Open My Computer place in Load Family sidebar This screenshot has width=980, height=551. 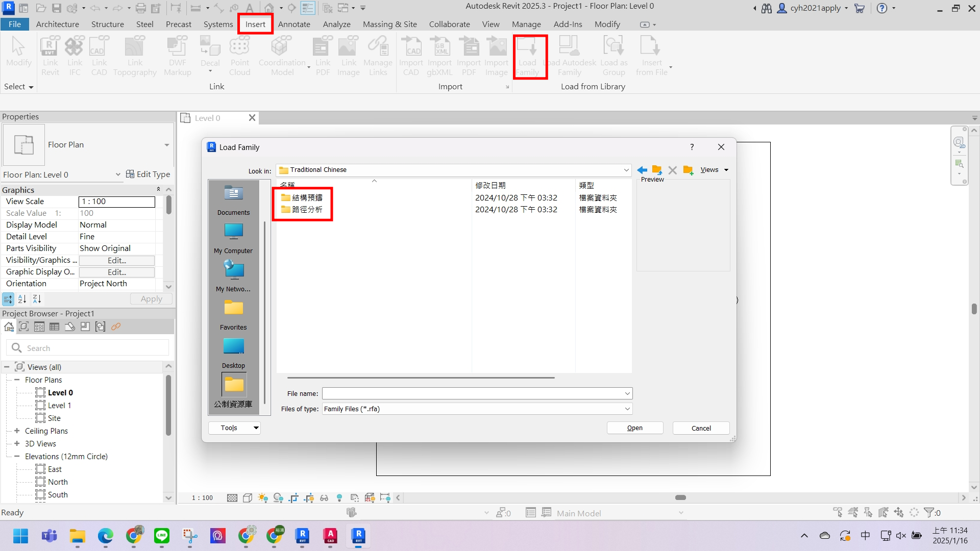click(x=233, y=238)
